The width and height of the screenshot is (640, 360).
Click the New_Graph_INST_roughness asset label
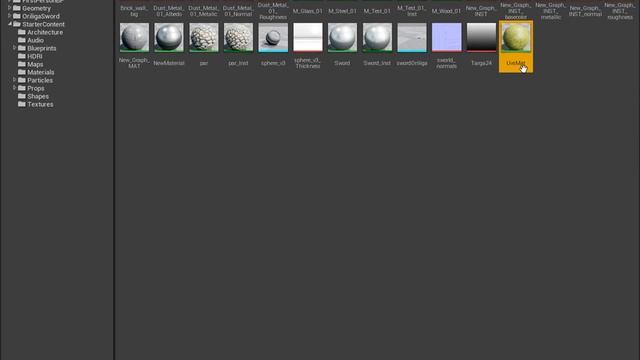pos(620,11)
